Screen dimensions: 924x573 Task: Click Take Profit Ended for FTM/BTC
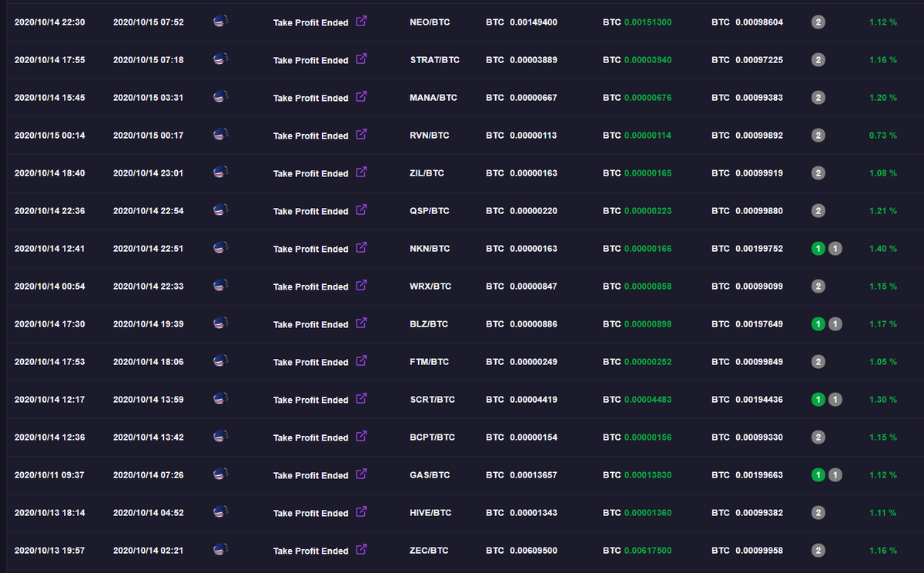(311, 362)
